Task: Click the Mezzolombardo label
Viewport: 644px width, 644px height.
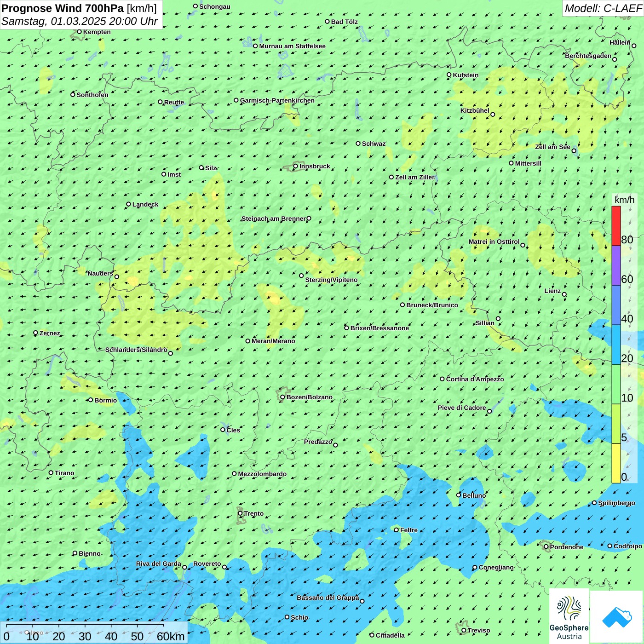Action: click(x=262, y=474)
